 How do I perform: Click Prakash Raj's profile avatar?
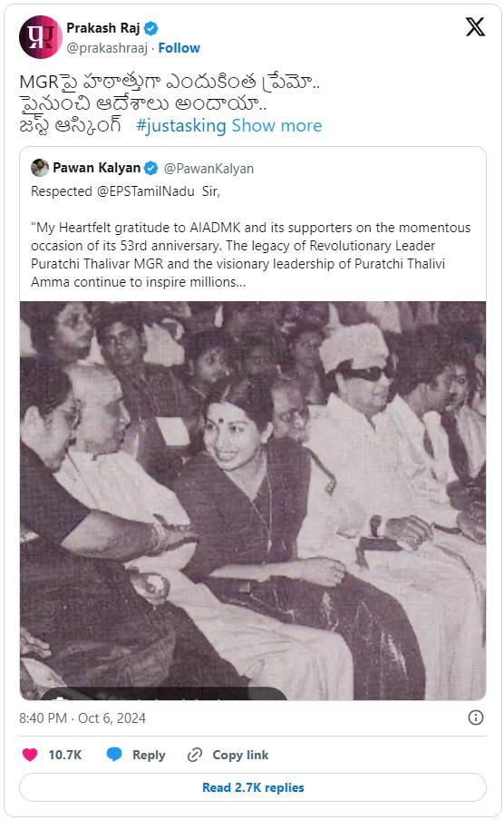[41, 37]
